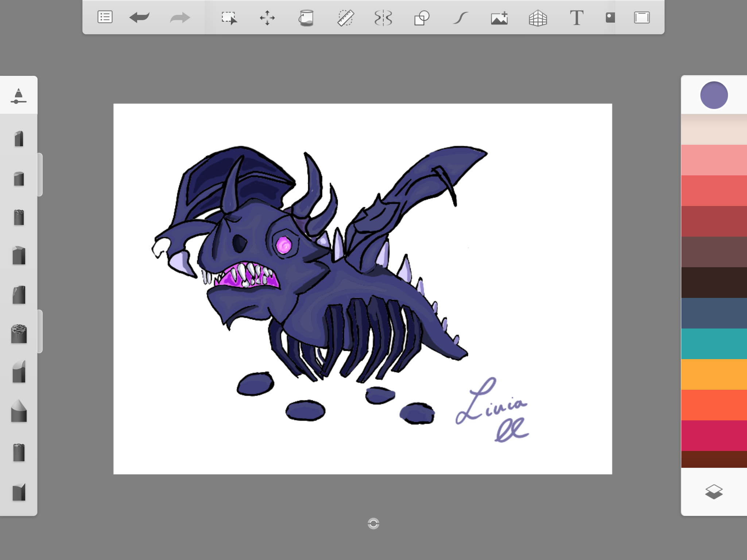747x560 pixels.
Task: Pick the teal color swatch
Action: pyautogui.click(x=714, y=344)
